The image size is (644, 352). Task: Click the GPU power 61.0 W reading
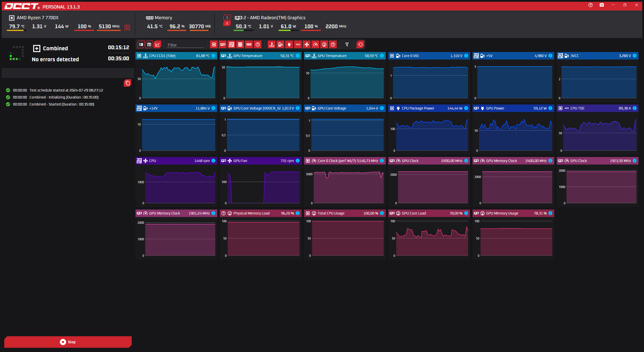[x=288, y=26]
